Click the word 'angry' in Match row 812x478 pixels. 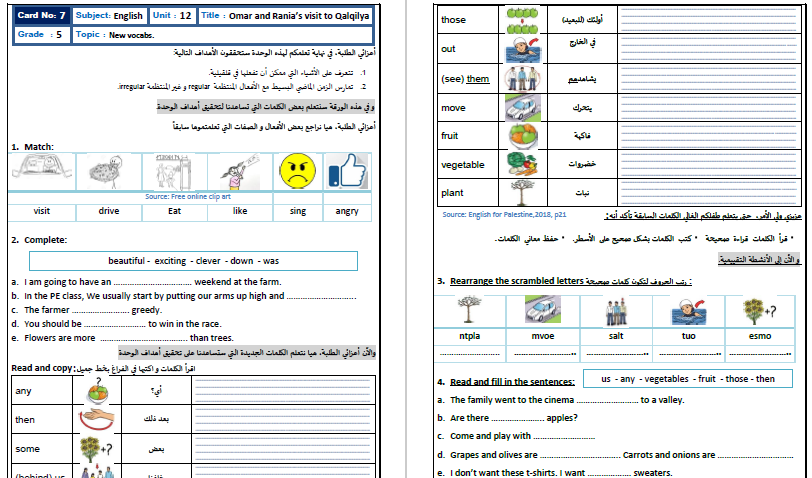(347, 211)
